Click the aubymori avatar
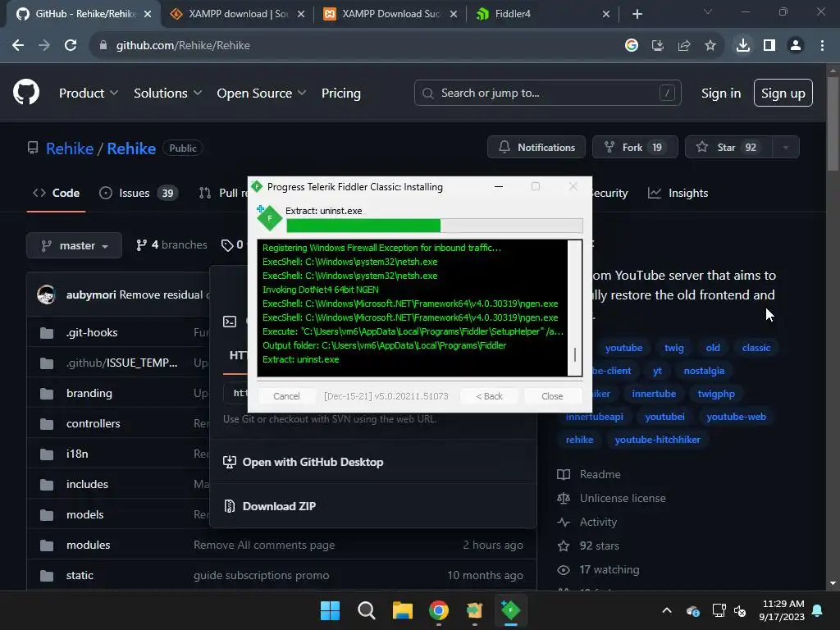Viewport: 840px width, 630px height. click(x=47, y=294)
